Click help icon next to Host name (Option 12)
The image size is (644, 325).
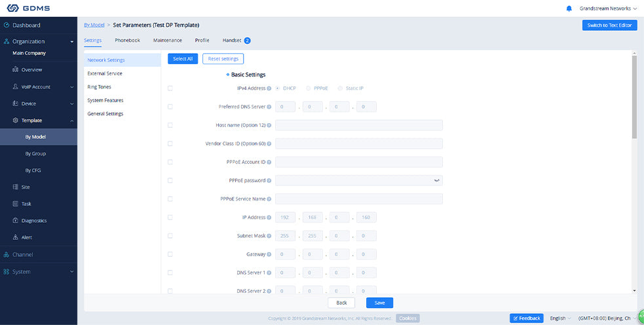tap(269, 125)
